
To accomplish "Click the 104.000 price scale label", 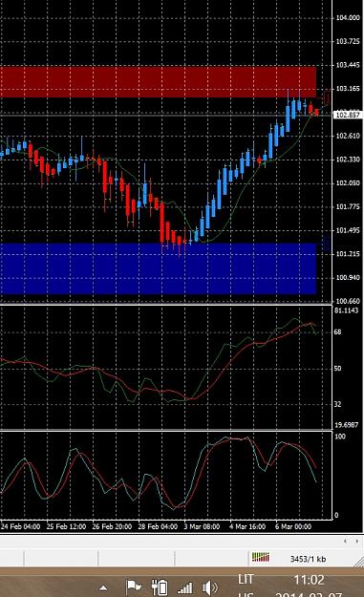I will pos(348,17).
